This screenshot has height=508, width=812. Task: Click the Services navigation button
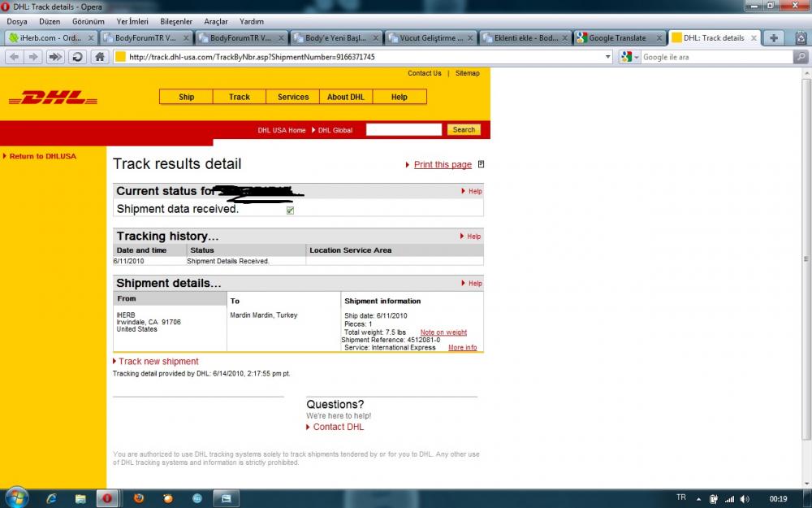pyautogui.click(x=293, y=97)
